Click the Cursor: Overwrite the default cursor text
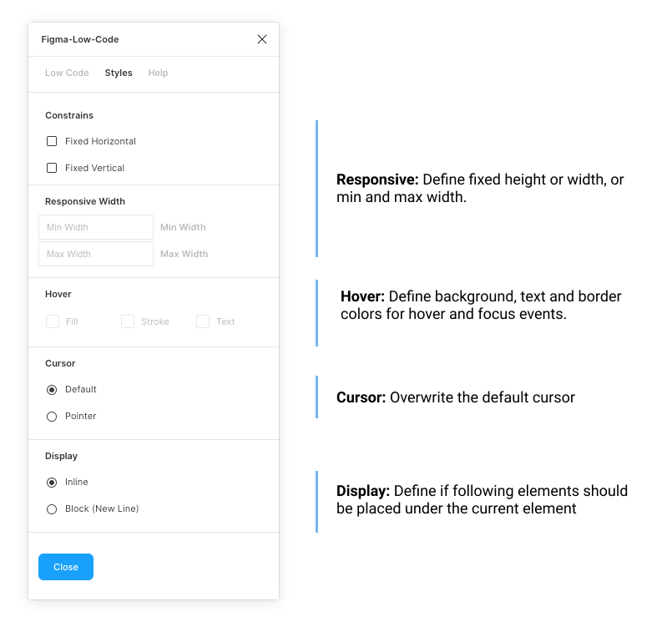 pyautogui.click(x=456, y=397)
